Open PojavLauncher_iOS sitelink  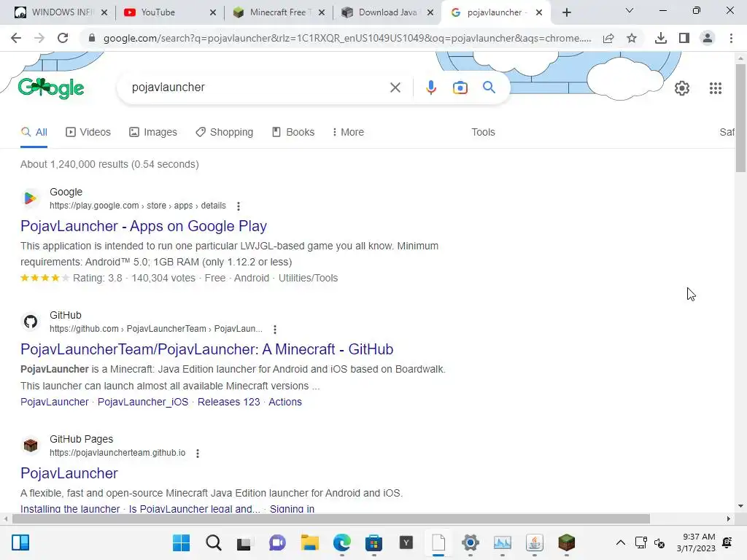coord(143,402)
